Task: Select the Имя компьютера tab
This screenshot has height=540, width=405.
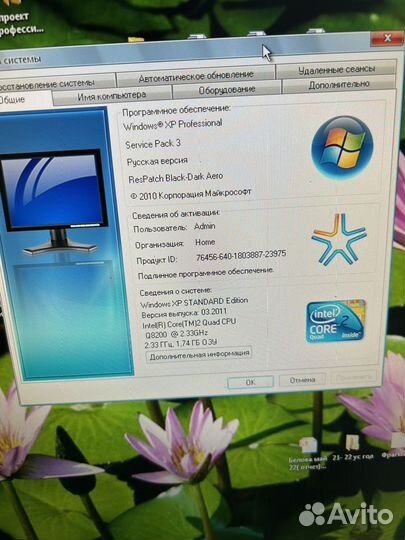Action: [x=112, y=96]
